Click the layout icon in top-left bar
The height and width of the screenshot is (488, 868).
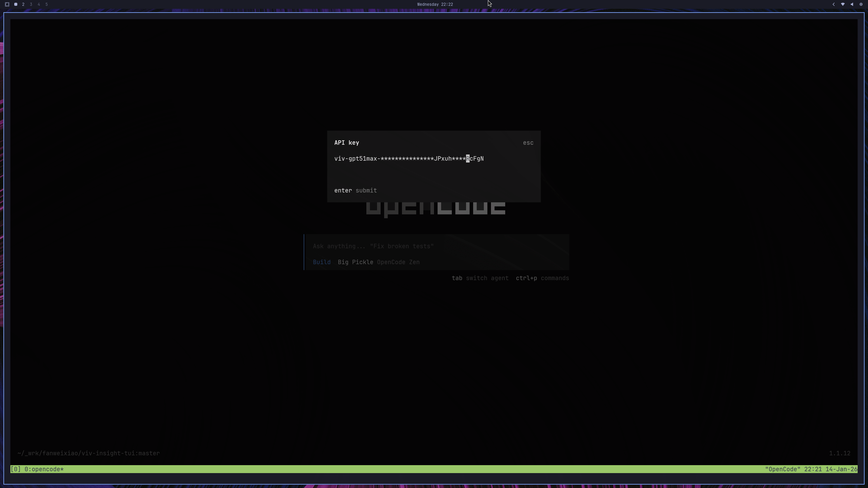pos(7,4)
